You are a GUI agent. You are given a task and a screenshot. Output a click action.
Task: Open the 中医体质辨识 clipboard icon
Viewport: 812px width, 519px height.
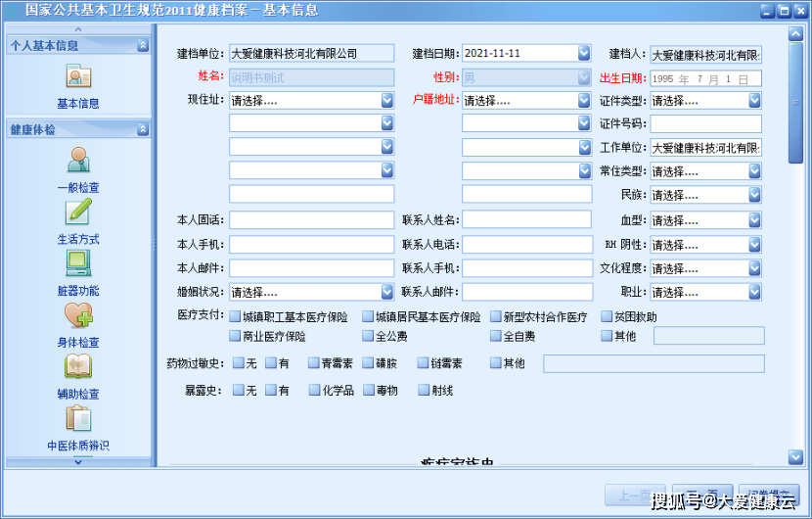(78, 419)
